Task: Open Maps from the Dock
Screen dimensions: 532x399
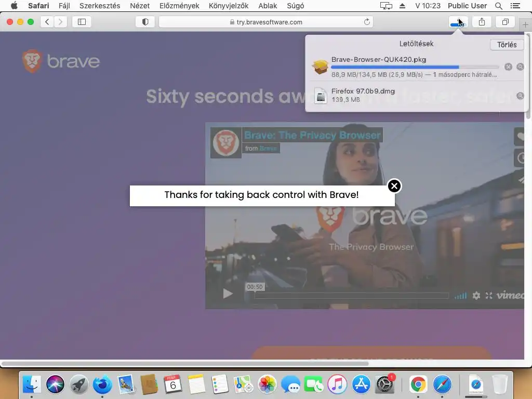Action: coord(243,384)
